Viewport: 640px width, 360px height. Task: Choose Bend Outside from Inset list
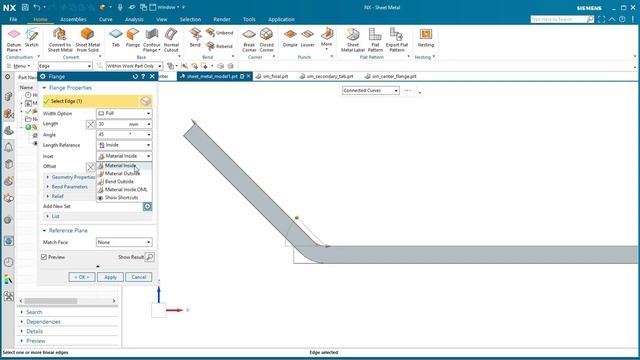click(x=124, y=182)
